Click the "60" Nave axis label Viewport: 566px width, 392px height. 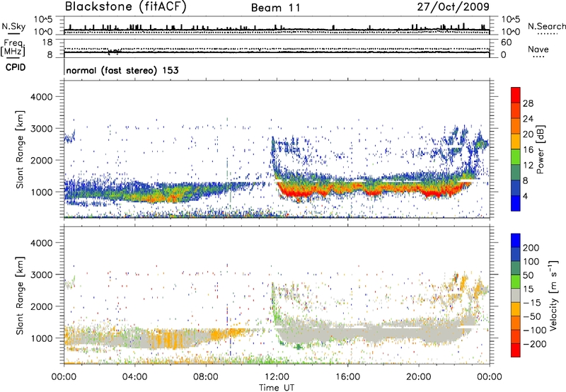[x=507, y=42]
